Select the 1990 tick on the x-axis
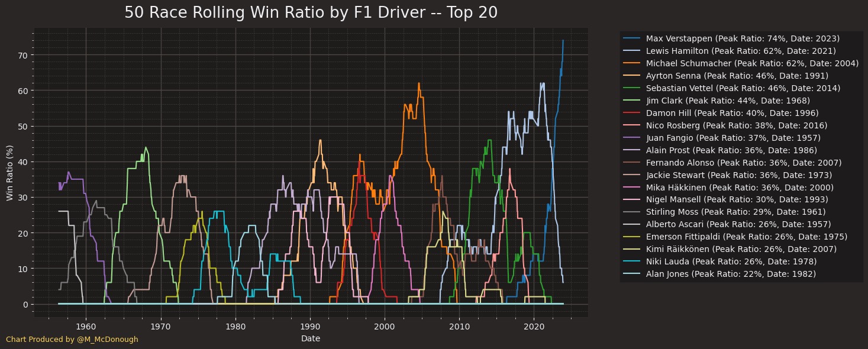 coord(310,326)
